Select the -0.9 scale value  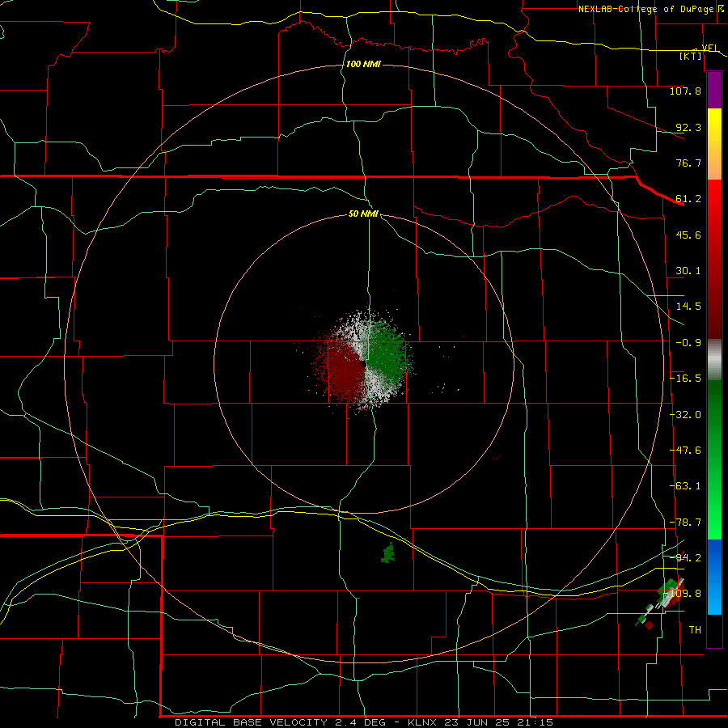688,343
